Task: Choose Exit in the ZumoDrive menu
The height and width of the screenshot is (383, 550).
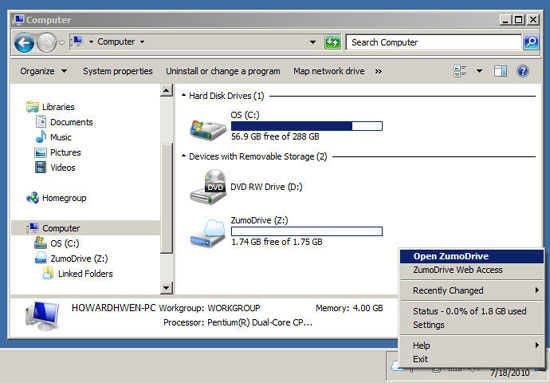Action: pos(471,359)
